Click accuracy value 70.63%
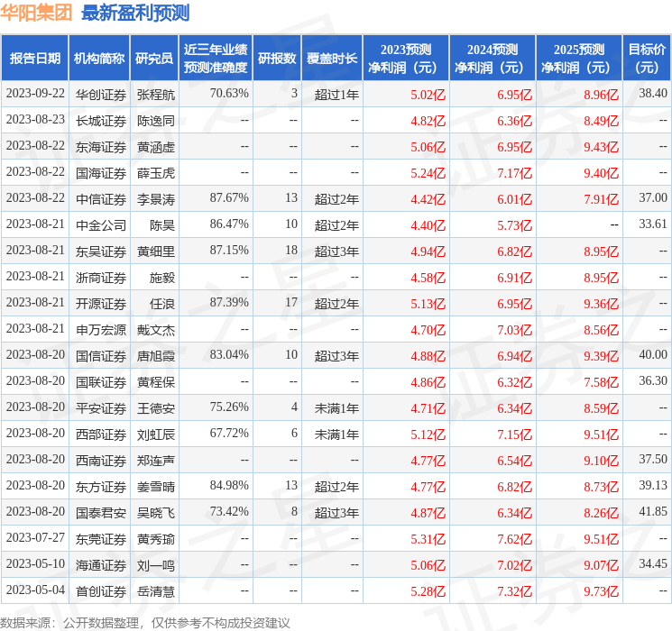Screen dimensions: 672x631 tap(229, 93)
